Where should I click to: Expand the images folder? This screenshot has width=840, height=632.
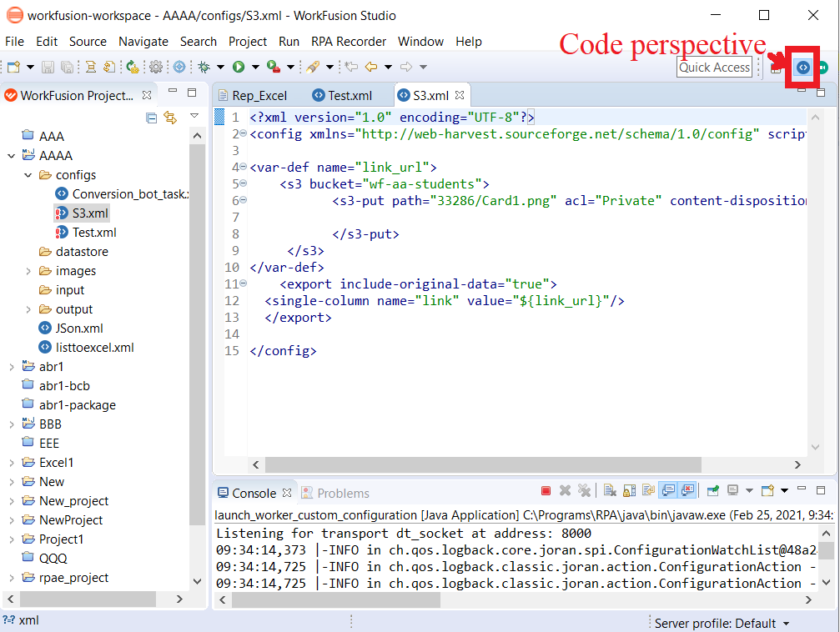click(28, 271)
